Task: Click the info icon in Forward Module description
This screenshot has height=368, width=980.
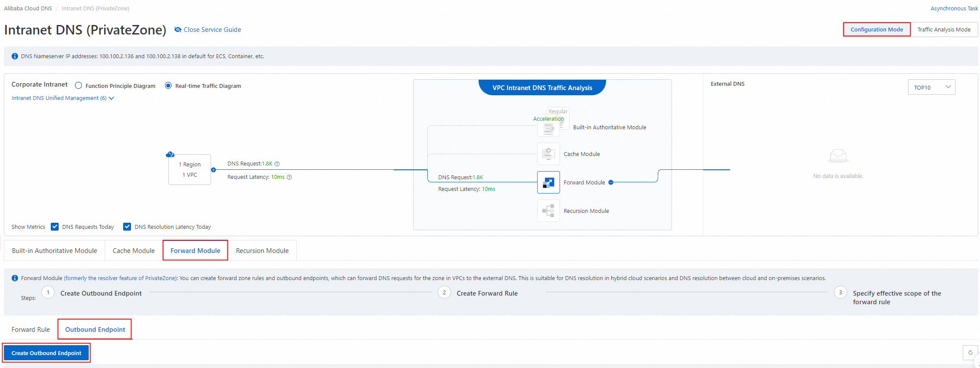Action: coord(15,278)
